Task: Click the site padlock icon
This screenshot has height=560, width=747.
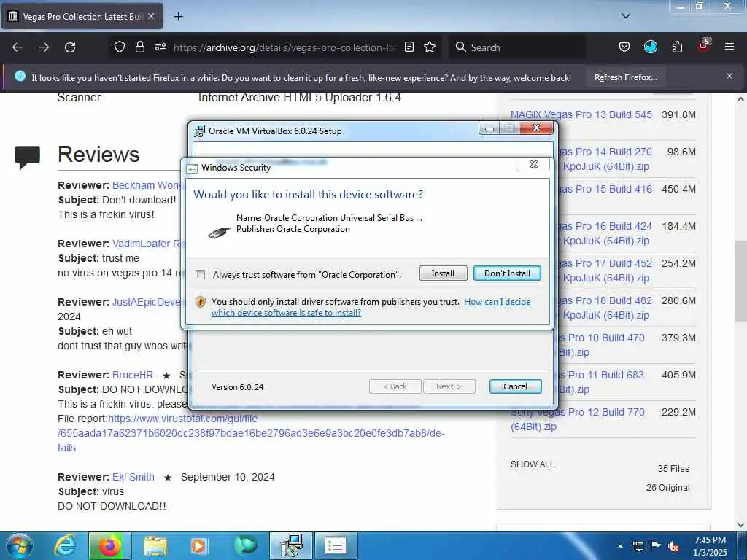Action: pos(139,47)
